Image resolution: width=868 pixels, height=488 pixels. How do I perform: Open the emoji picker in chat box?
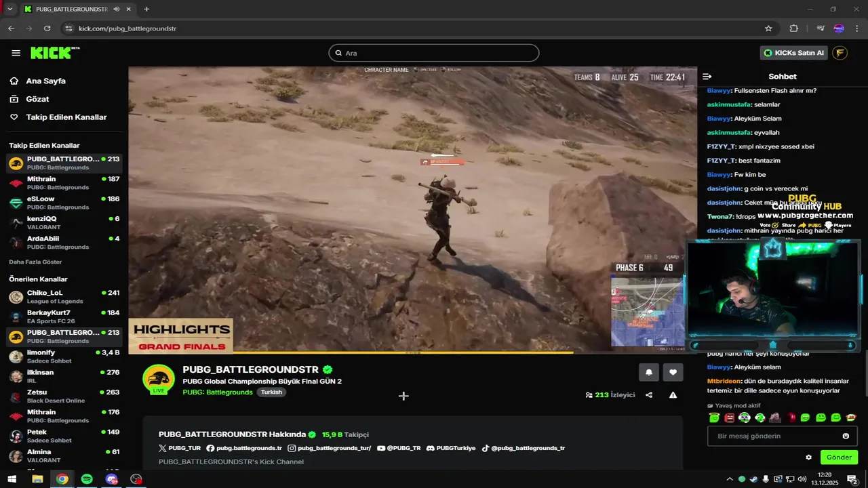(x=846, y=436)
